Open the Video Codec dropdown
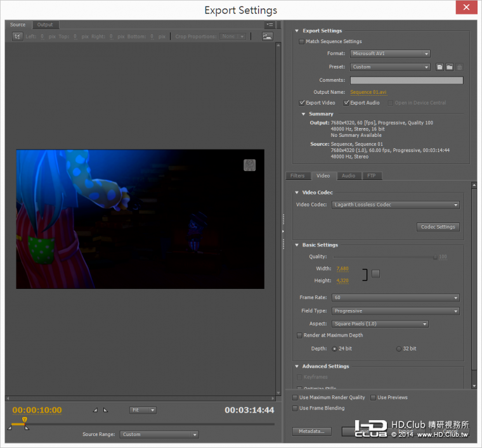This screenshot has height=448, width=482. click(x=396, y=205)
